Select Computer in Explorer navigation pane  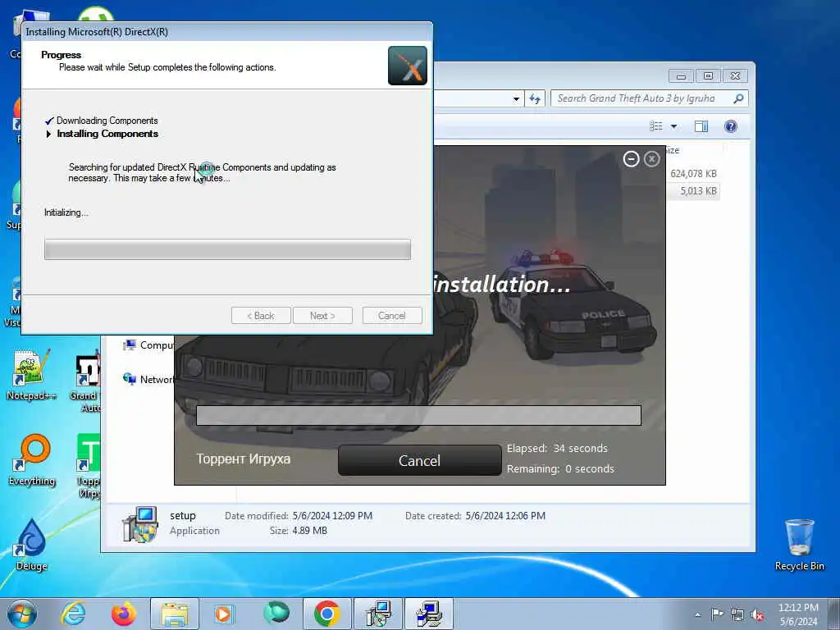(x=149, y=345)
